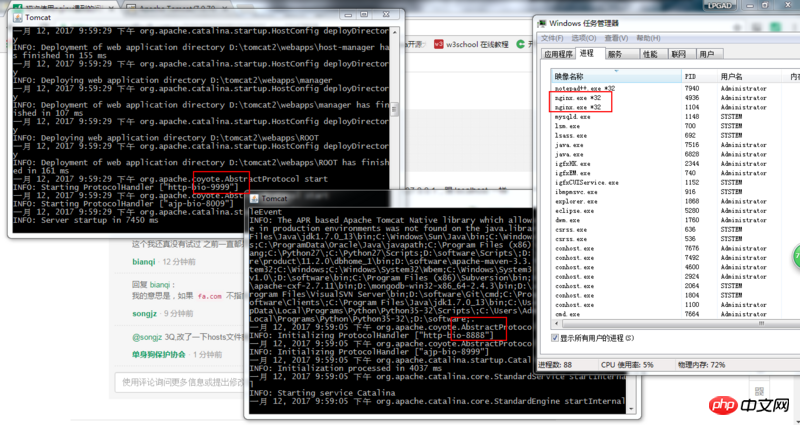Open bianqi user profile link

(x=144, y=262)
